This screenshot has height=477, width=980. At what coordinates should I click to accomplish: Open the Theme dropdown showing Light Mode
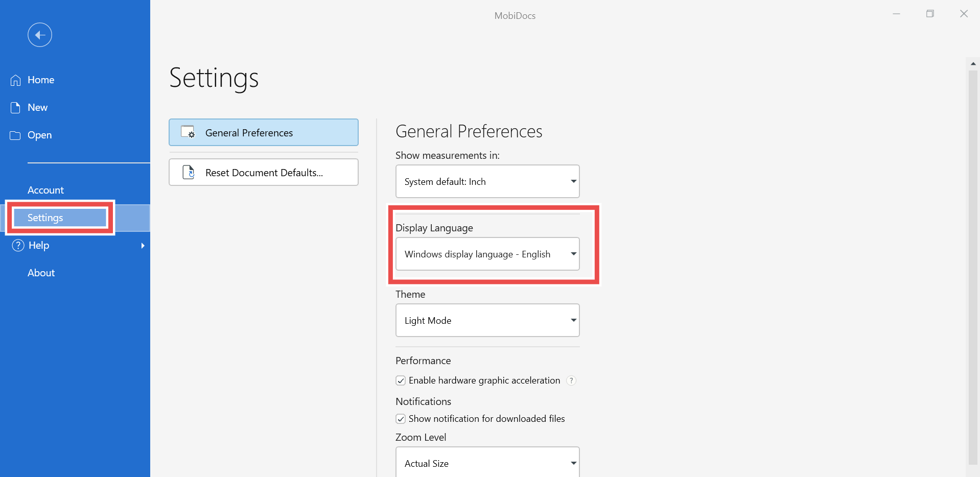(x=487, y=320)
